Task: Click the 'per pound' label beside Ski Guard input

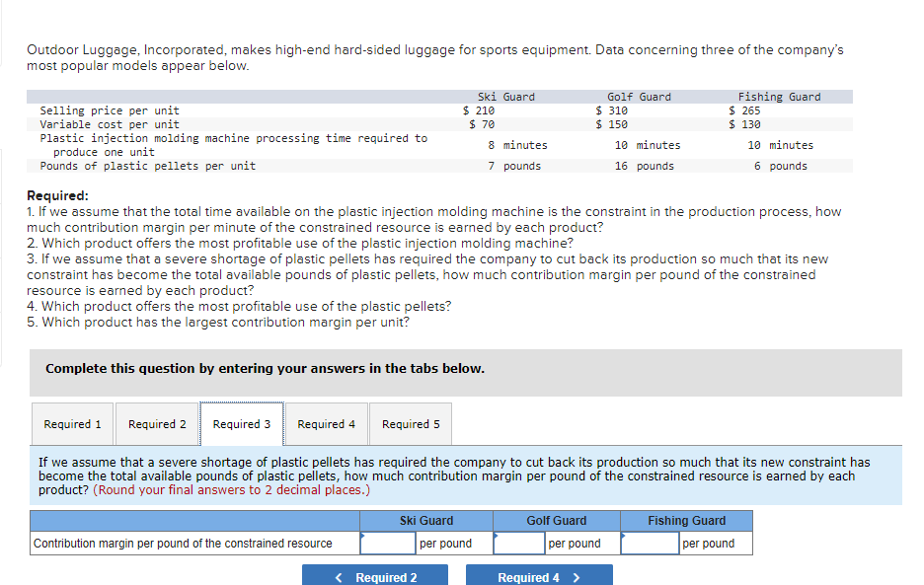Action: point(445,544)
